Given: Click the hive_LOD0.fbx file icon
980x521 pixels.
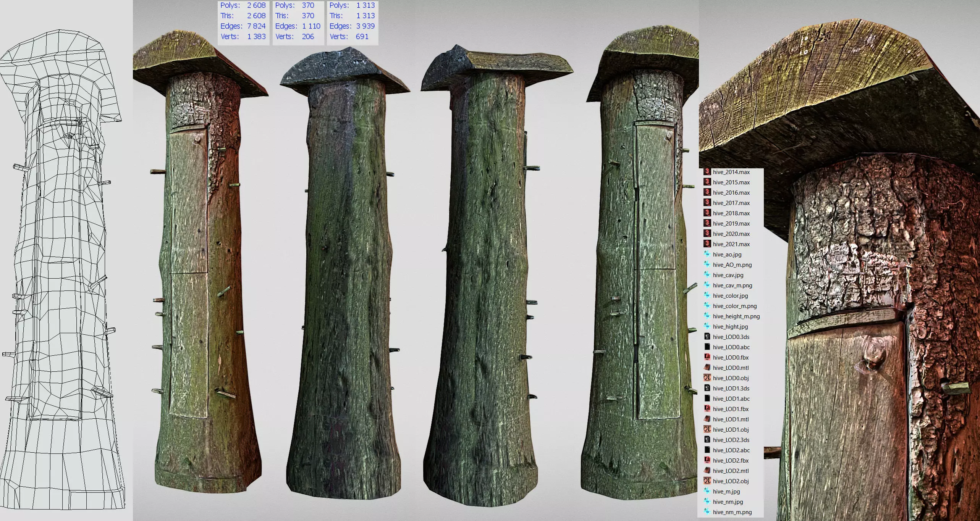Looking at the screenshot, I should coord(707,357).
